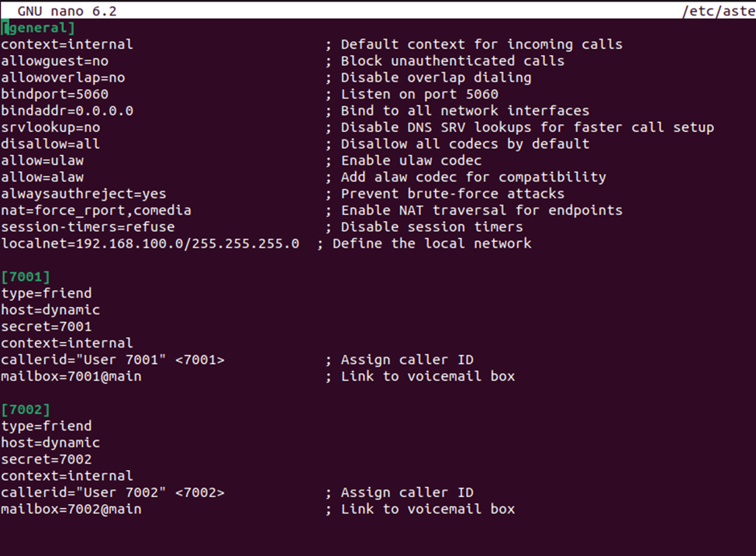Click the disallow=all line
Viewport: 756px width, 556px height.
point(50,143)
